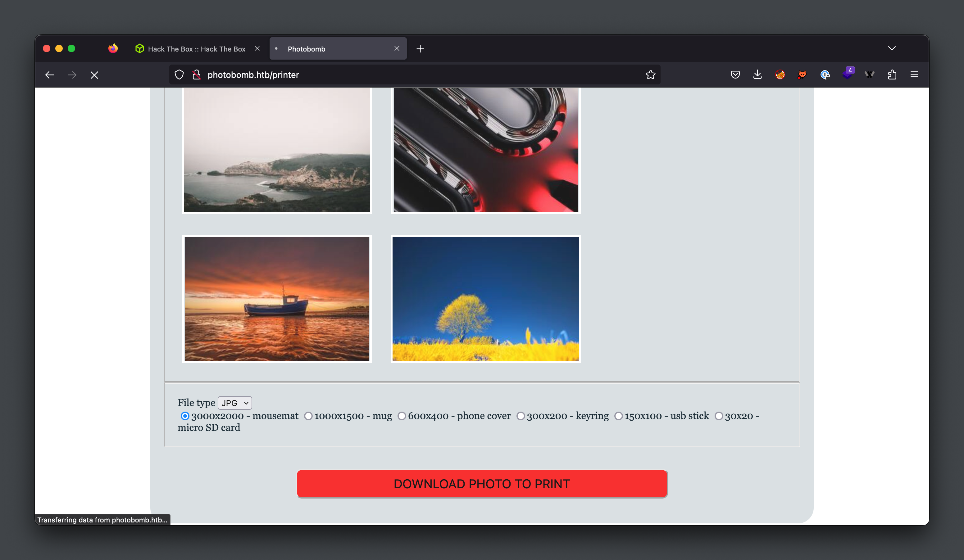Select 3000x2000 mousemat size
This screenshot has width=964, height=560.
[185, 416]
